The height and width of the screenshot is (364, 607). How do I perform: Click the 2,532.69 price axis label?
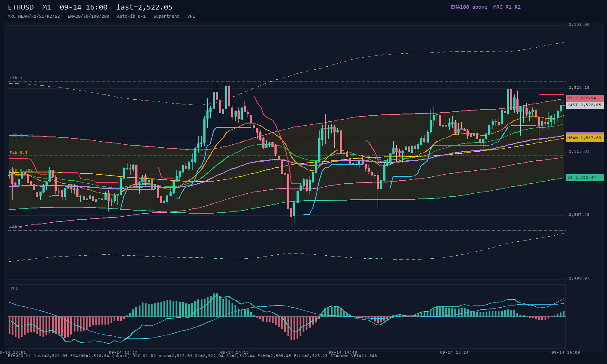[x=579, y=24]
